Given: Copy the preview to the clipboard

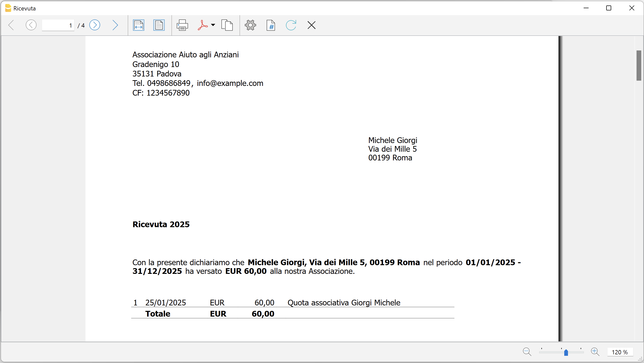Looking at the screenshot, I should [227, 25].
